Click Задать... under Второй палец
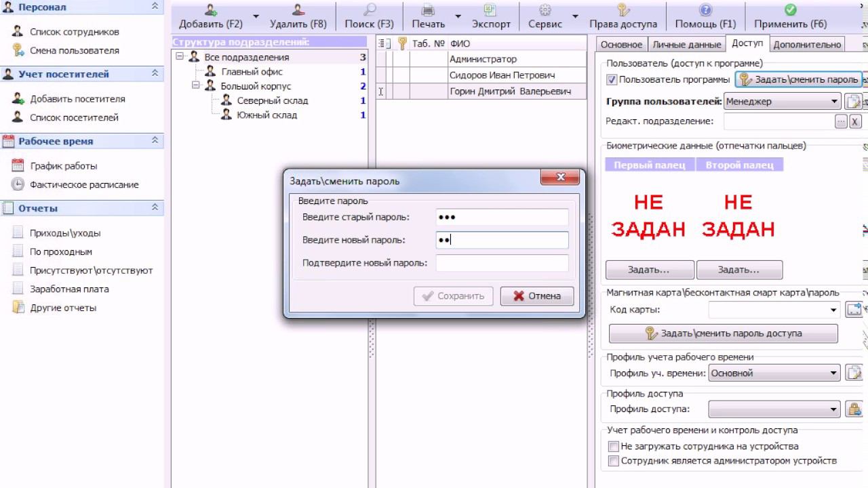868x488 pixels. (739, 270)
